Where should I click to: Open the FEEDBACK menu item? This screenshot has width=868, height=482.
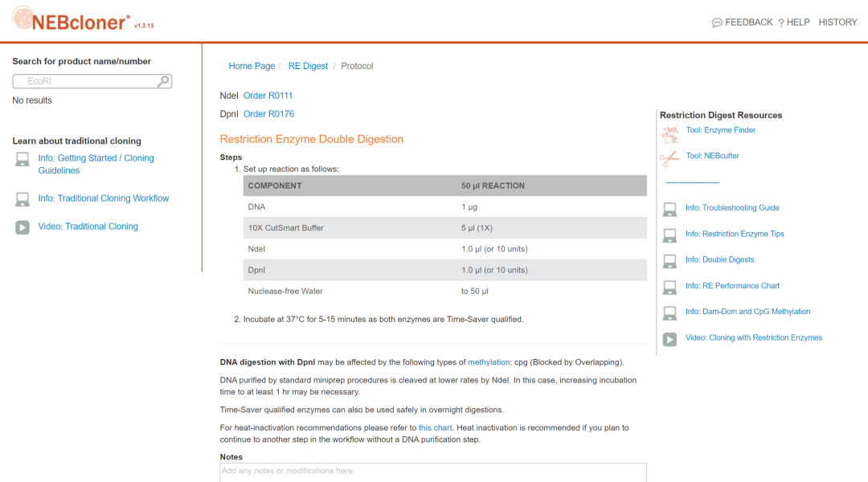pos(748,22)
